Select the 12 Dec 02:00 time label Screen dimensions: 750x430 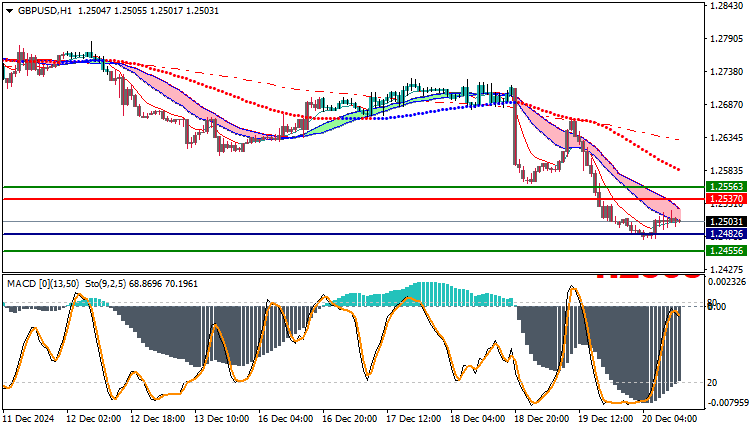click(x=93, y=419)
